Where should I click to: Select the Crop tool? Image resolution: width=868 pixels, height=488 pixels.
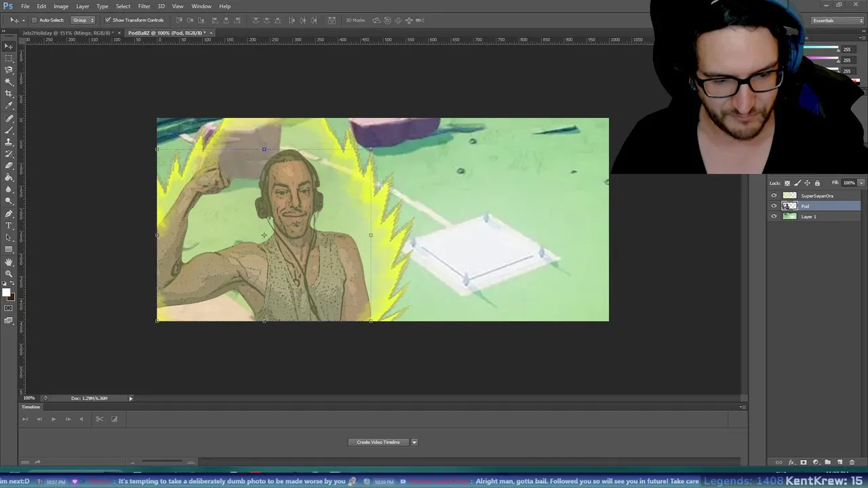[x=9, y=94]
